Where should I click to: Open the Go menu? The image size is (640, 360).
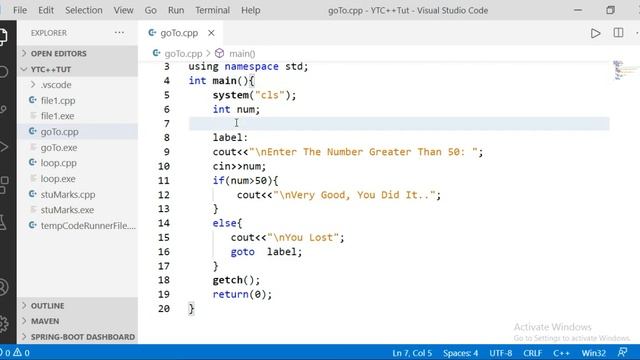coord(151,10)
